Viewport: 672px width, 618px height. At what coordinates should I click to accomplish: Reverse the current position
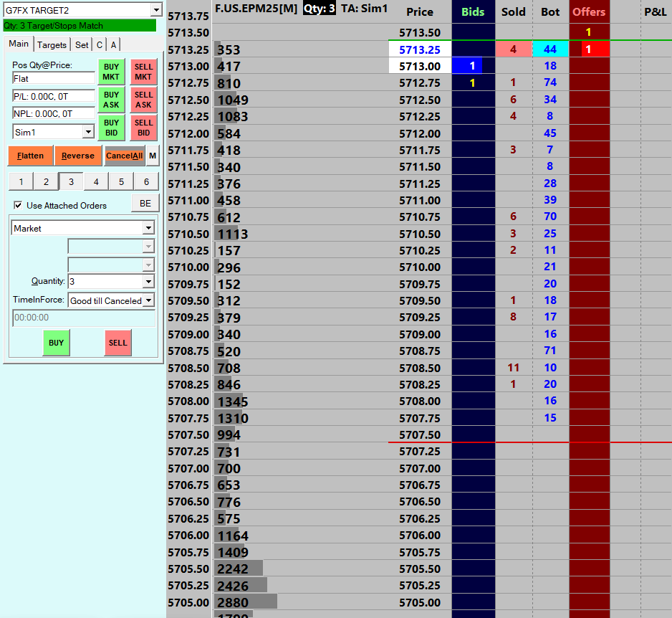[x=77, y=156]
